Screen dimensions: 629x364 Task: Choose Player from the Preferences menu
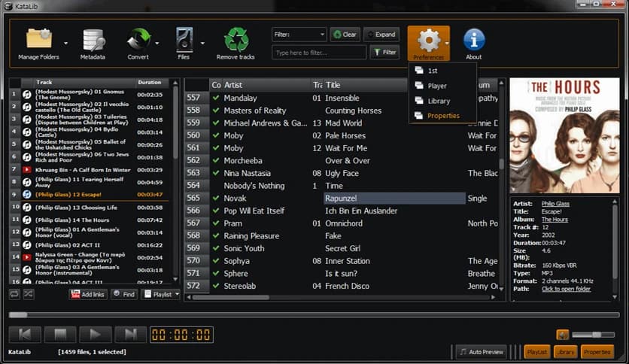point(437,86)
